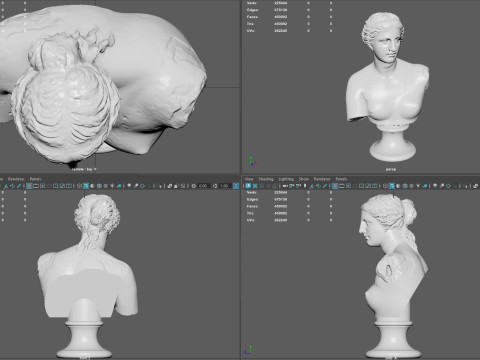The width and height of the screenshot is (480, 360).
Task: Enable Use All Lights in back-view panel
Action: tap(112, 186)
